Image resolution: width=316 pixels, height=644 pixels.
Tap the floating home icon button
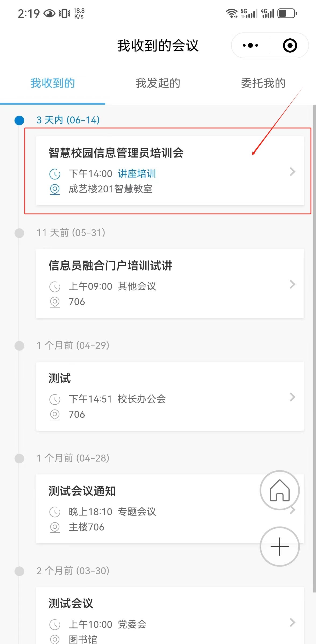tap(279, 490)
